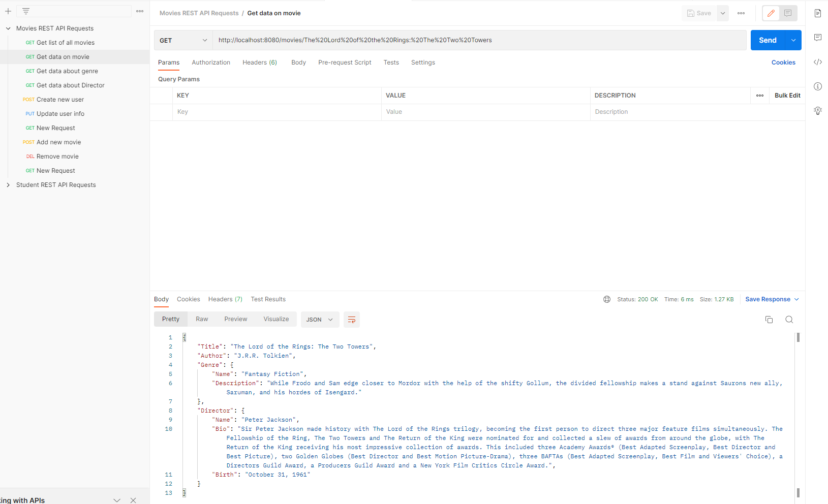Copy the response body with the copy icon
This screenshot has width=828, height=504.
click(769, 320)
